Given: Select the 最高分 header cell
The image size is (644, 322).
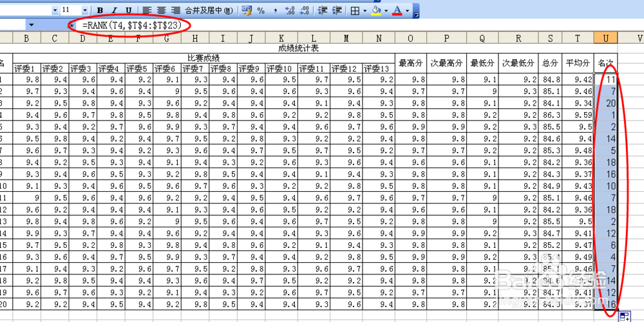Looking at the screenshot, I should [x=411, y=63].
